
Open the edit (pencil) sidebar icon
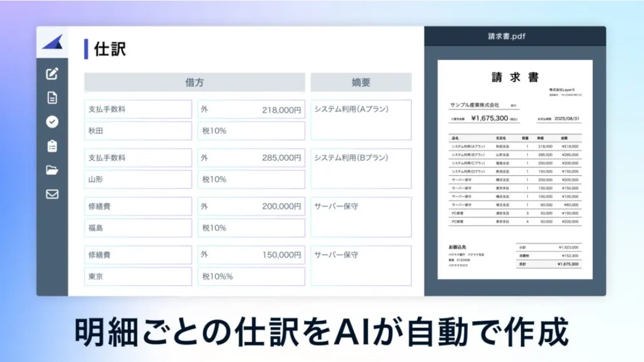[x=52, y=74]
